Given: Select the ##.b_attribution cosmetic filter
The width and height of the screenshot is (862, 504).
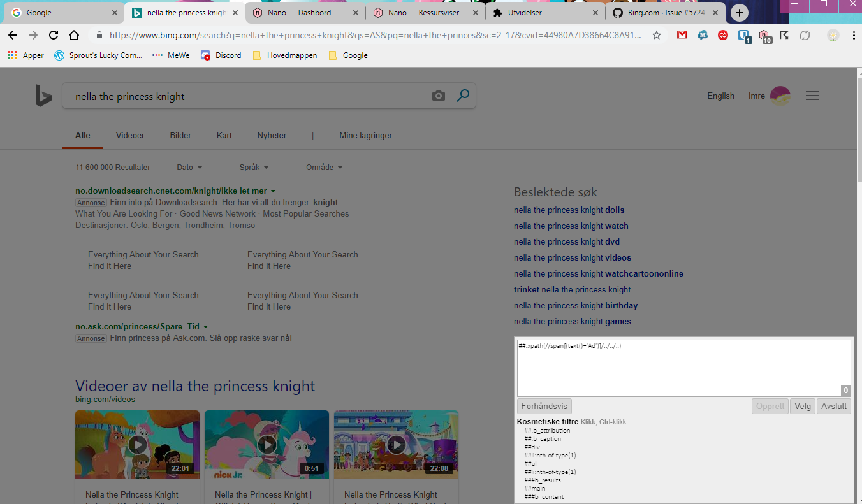Looking at the screenshot, I should pyautogui.click(x=547, y=431).
